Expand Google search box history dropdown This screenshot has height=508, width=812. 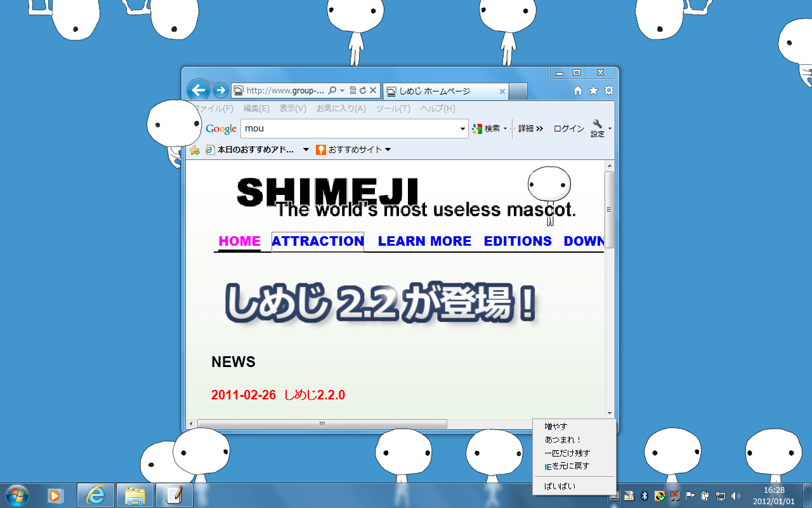pyautogui.click(x=462, y=128)
